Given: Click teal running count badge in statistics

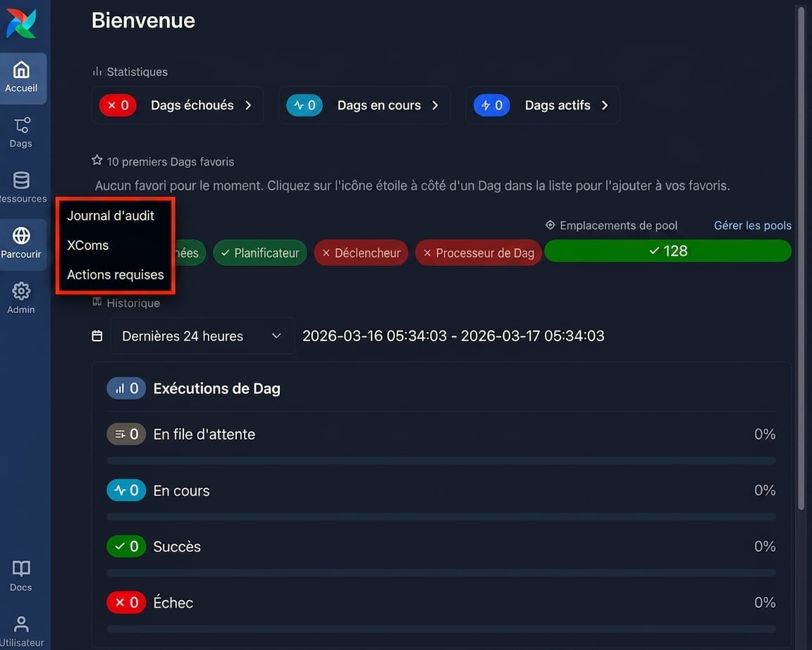Looking at the screenshot, I should 304,105.
